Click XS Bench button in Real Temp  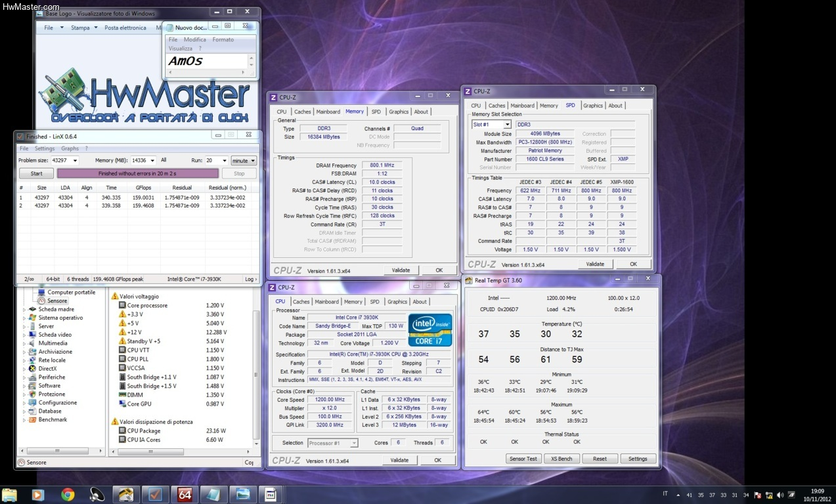coord(561,459)
